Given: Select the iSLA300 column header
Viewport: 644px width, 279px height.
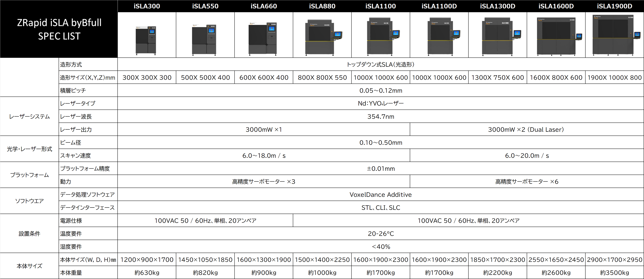Looking at the screenshot, I should [147, 6].
